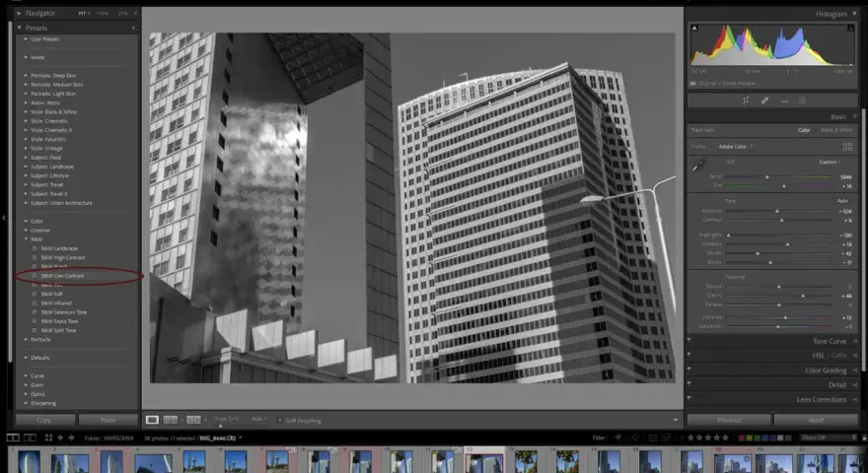Toggle Lens Corrections panel on/off switch

tap(689, 398)
